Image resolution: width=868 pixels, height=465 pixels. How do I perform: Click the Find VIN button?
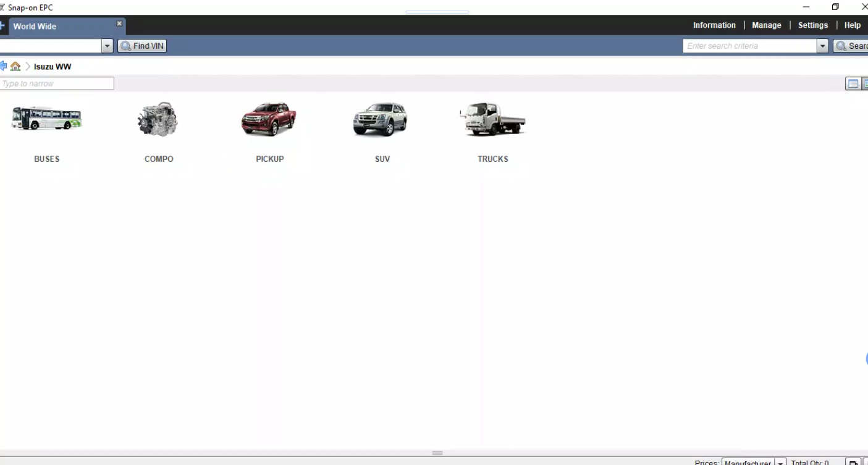(x=142, y=46)
